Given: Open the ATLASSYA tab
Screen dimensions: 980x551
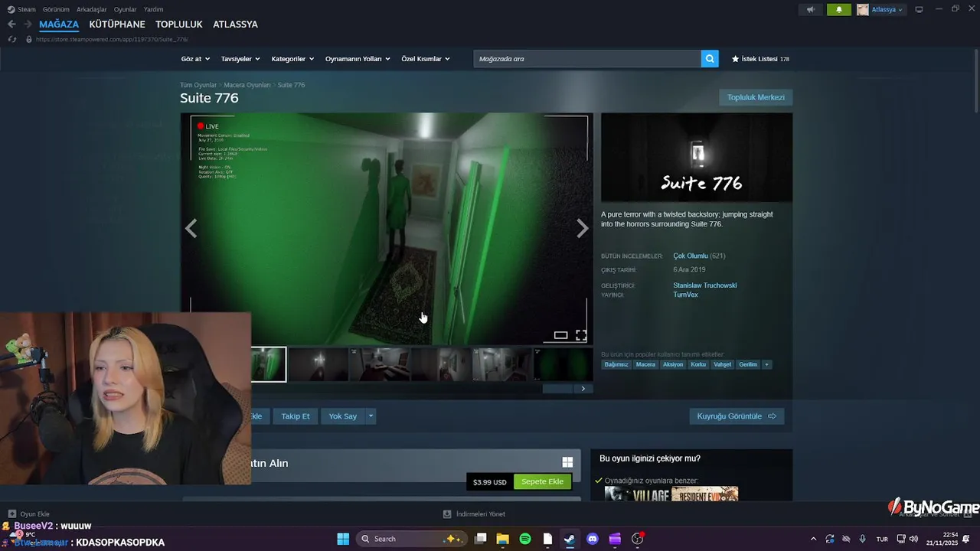Looking at the screenshot, I should tap(235, 24).
